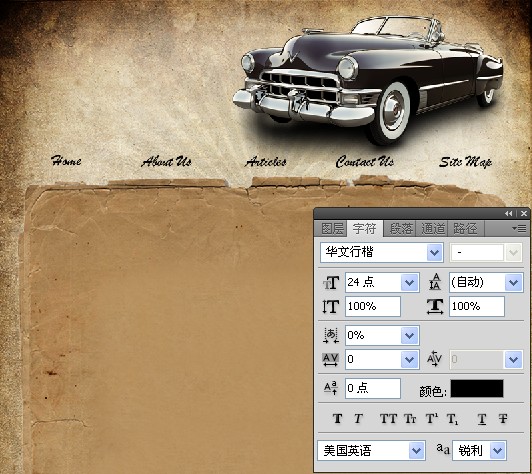Image resolution: width=532 pixels, height=474 pixels.
Task: Open the character panel flyout menu
Action: pos(519,228)
